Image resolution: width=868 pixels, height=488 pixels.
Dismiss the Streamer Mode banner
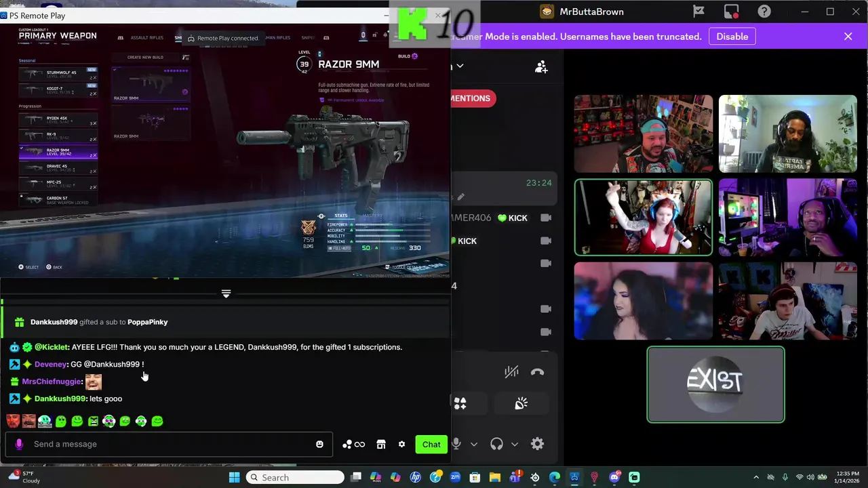(x=848, y=37)
